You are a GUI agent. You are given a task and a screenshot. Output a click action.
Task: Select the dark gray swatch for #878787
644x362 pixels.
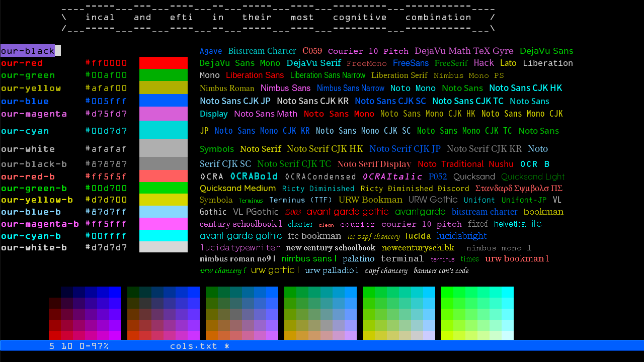[164, 163]
